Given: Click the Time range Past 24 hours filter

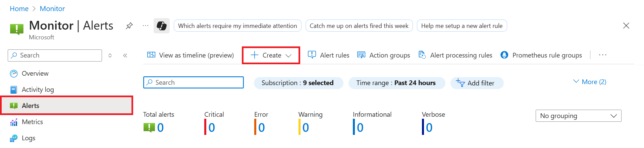Looking at the screenshot, I should coord(396,83).
